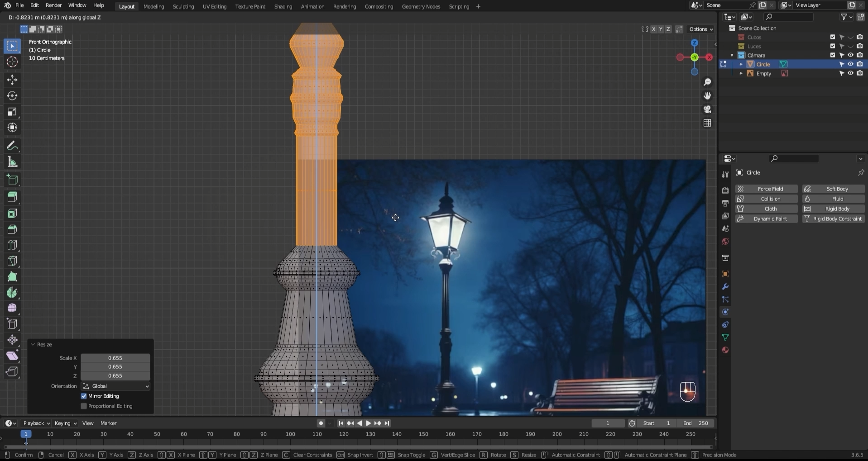Open the Material properties tab

[725, 350]
